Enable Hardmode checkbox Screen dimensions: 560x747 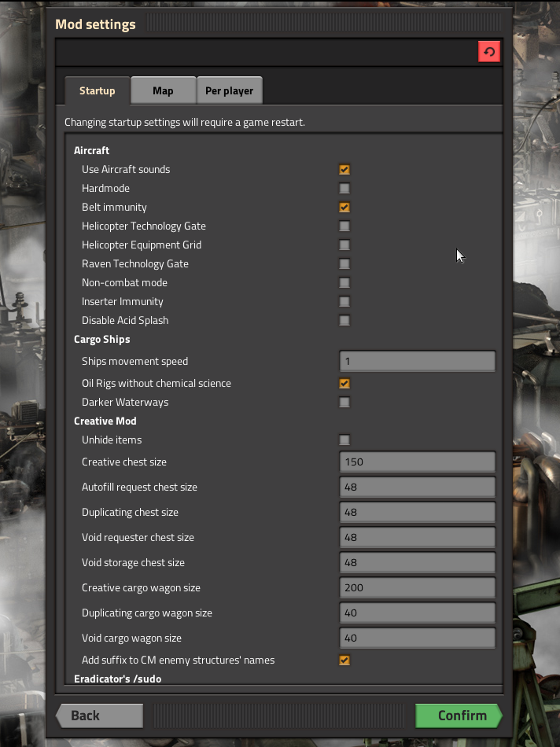[344, 188]
